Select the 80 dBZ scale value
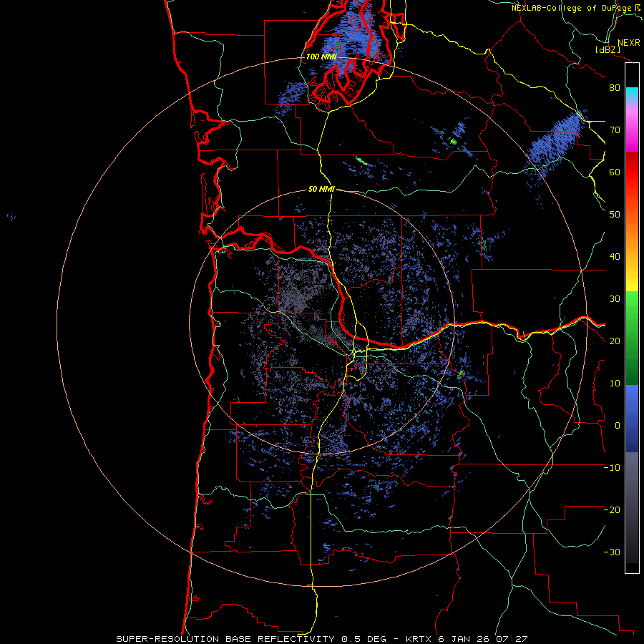 615,87
